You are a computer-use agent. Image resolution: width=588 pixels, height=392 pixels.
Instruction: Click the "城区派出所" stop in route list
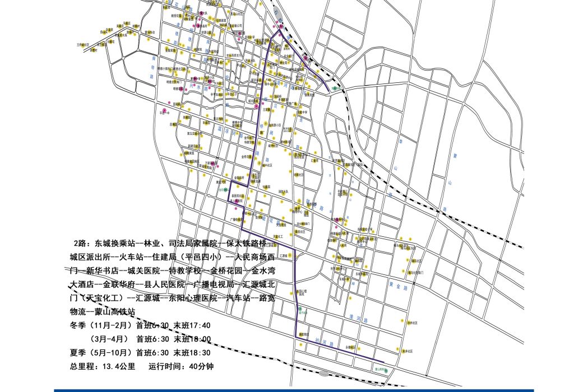tap(89, 258)
